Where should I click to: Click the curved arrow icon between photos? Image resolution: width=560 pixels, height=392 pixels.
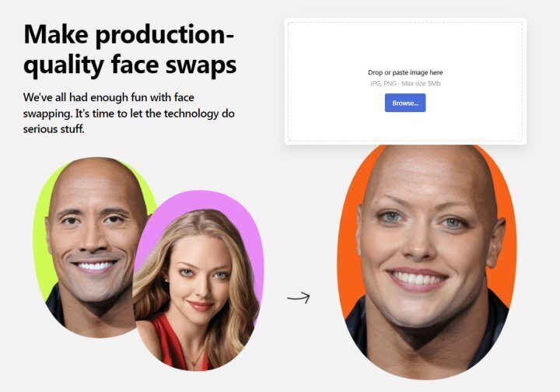[299, 297]
